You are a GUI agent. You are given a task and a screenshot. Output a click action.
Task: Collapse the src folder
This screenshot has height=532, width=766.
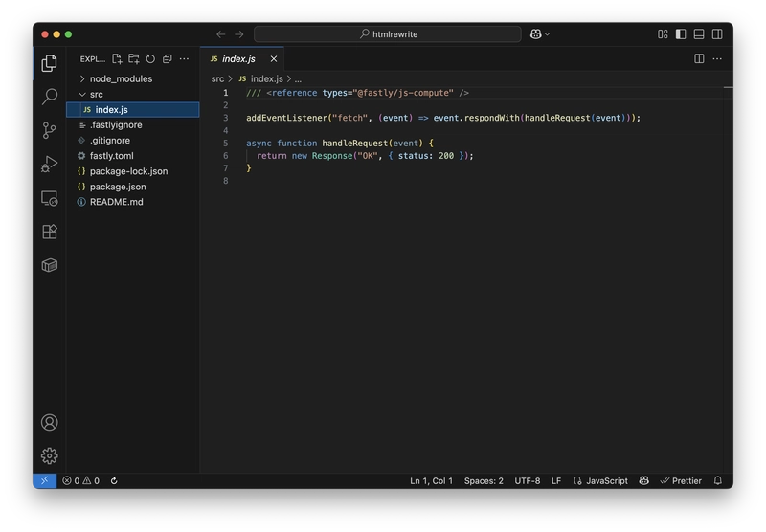click(96, 95)
